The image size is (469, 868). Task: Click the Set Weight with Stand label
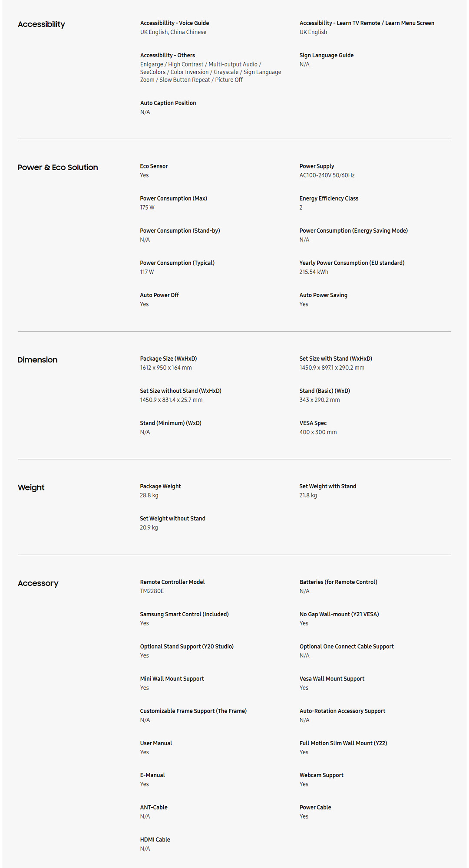tap(327, 486)
